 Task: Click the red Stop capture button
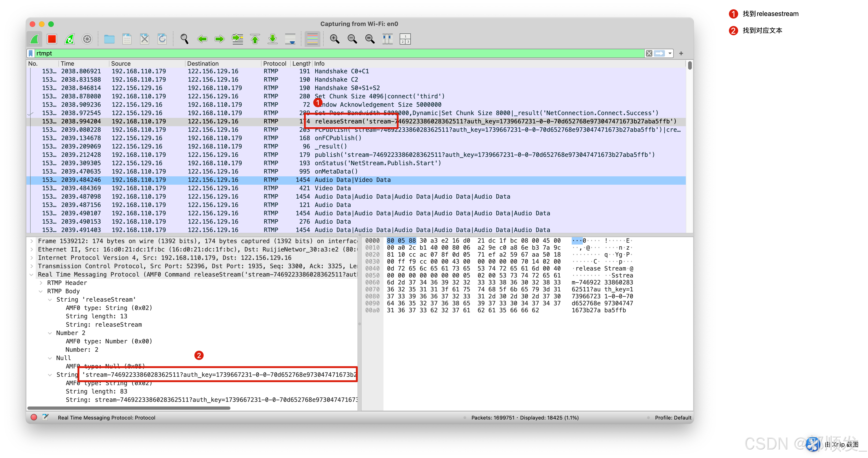(x=52, y=39)
